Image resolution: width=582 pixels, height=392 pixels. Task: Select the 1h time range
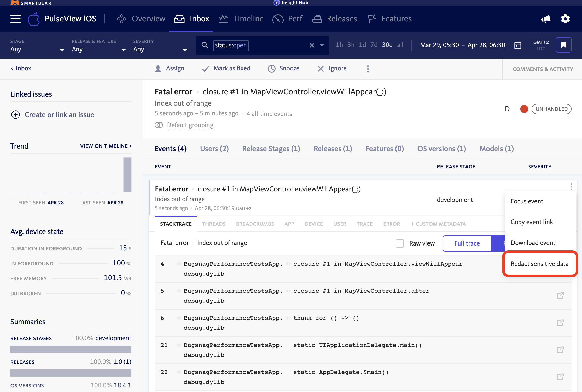[x=339, y=45]
